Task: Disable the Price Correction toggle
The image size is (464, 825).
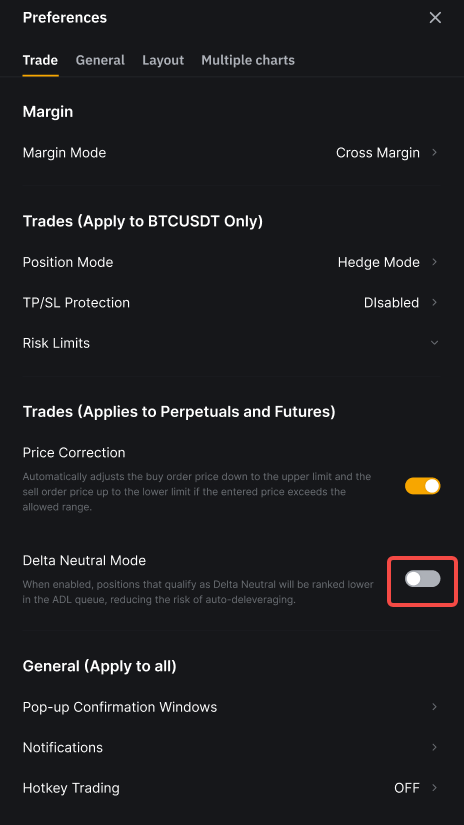Action: (422, 486)
